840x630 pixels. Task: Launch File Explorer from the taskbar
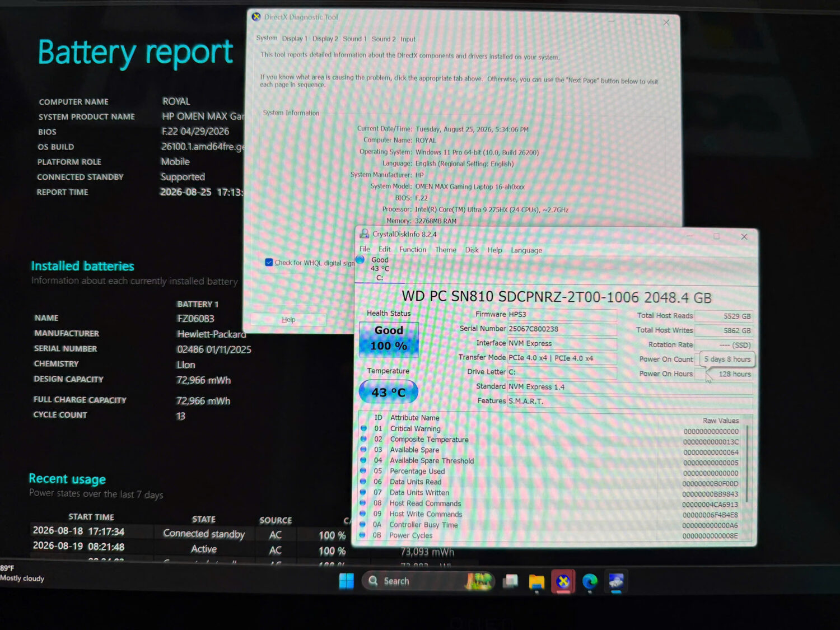[536, 582]
